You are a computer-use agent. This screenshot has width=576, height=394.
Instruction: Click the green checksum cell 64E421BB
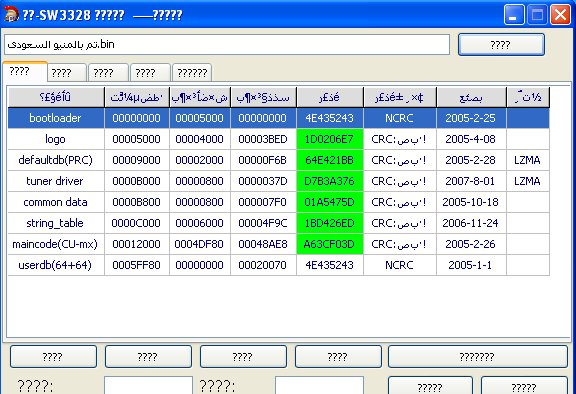point(330,160)
